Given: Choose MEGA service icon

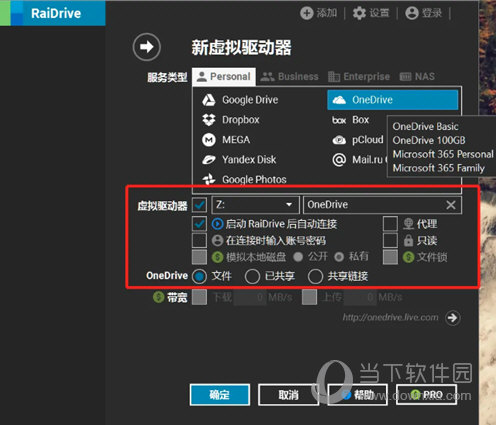Looking at the screenshot, I should (x=209, y=140).
